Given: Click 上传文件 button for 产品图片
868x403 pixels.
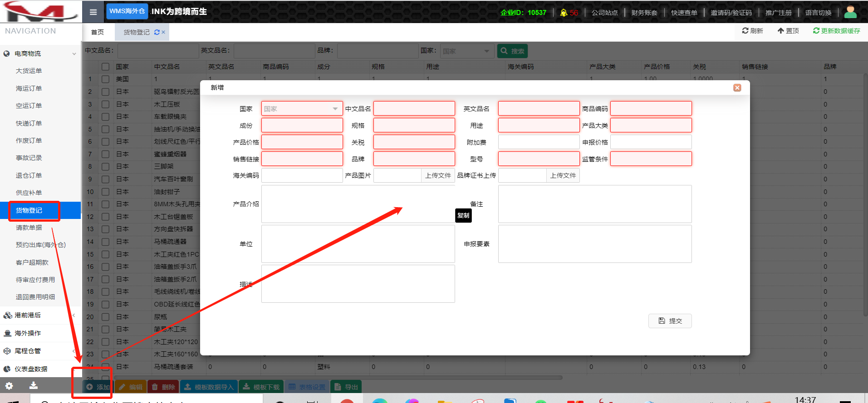Looking at the screenshot, I should click(438, 175).
